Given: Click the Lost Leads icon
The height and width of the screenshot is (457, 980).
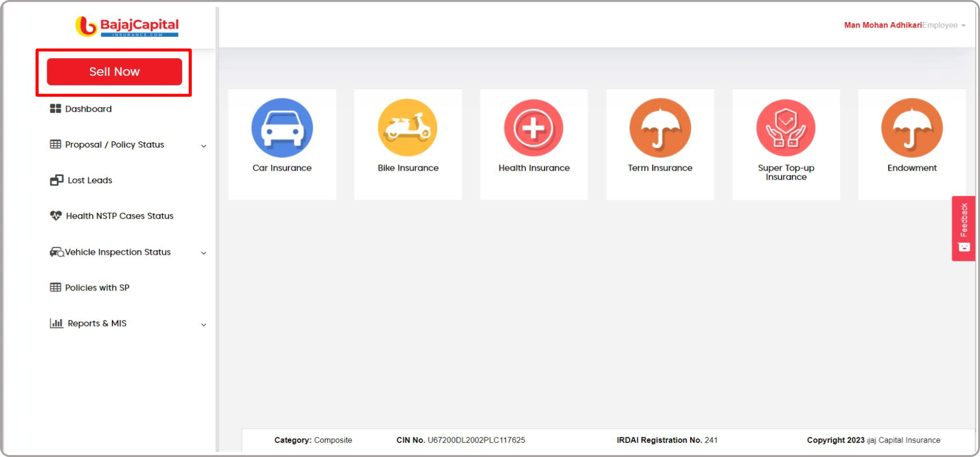Looking at the screenshot, I should coord(57,180).
